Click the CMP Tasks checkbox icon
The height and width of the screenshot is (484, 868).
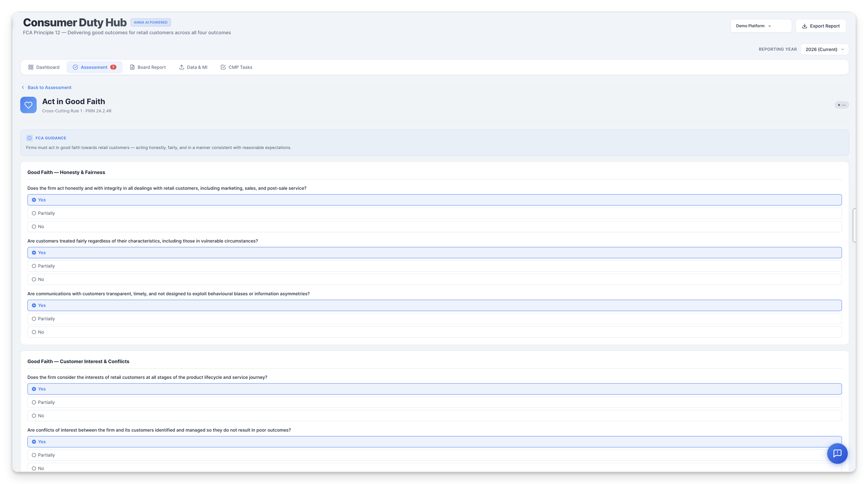[x=223, y=67]
